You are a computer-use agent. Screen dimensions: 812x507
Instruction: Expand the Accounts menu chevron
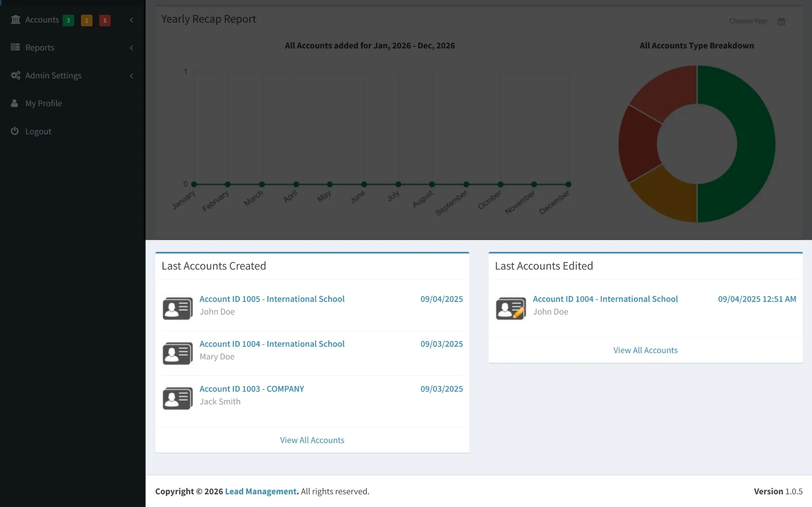131,20
